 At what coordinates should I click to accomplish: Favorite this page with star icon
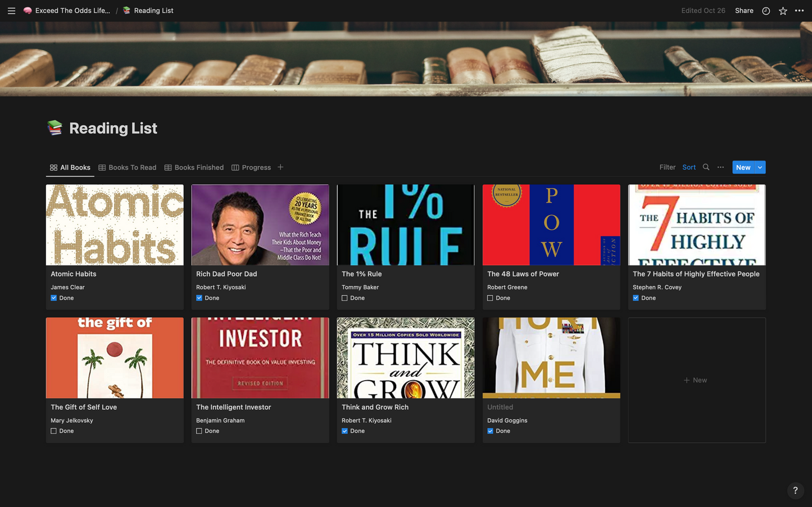(x=783, y=11)
